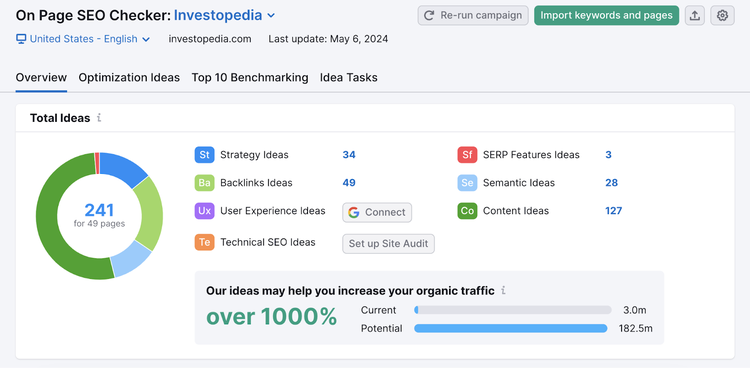The height and width of the screenshot is (368, 750).
Task: Open the Investopedia campaign dropdown
Action: [224, 15]
